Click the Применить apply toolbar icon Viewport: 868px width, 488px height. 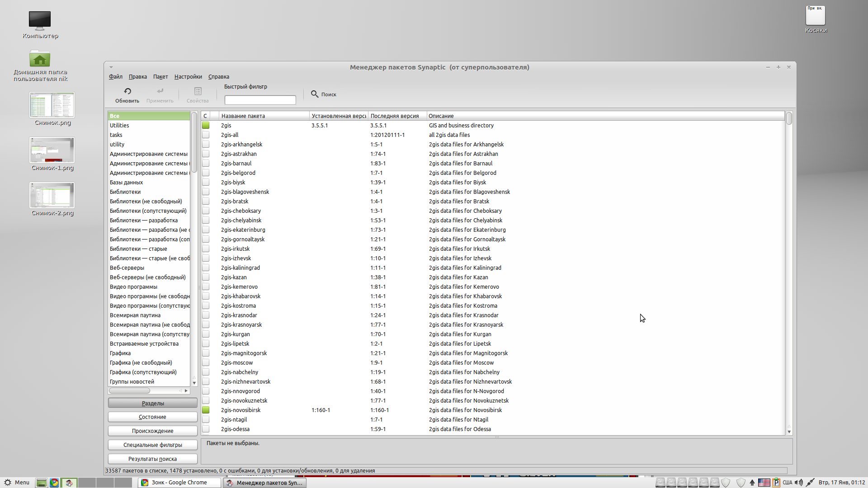(x=160, y=91)
